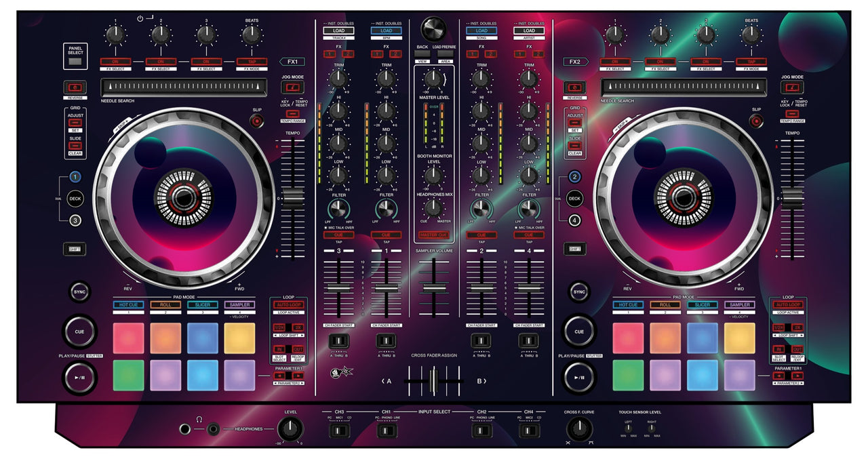Toggle left deck GRID ADJUST button

click(75, 123)
